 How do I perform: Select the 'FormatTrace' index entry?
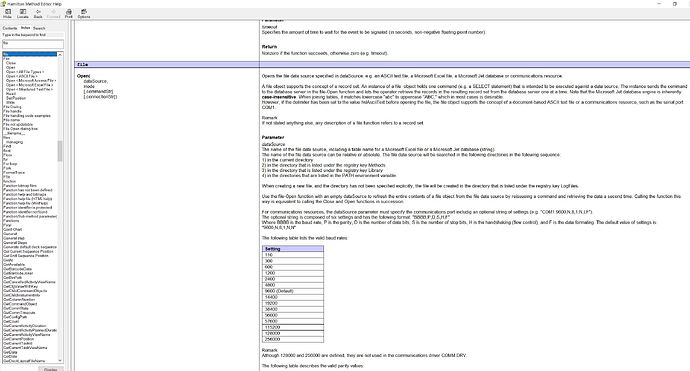click(14, 173)
